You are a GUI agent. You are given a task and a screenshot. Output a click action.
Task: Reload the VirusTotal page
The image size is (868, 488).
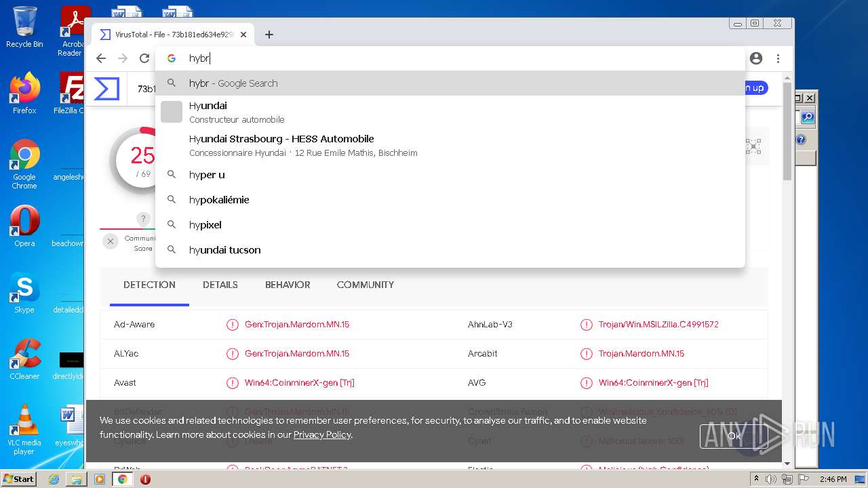tap(144, 58)
